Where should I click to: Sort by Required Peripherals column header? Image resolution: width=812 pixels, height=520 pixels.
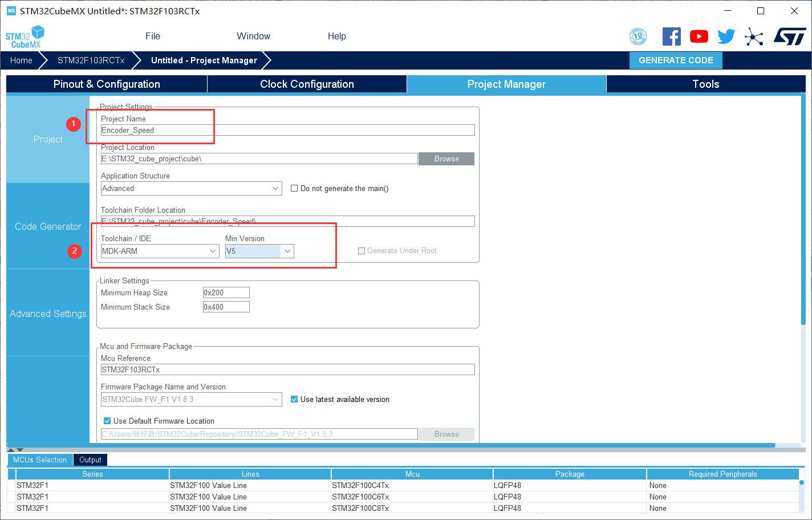pos(722,474)
